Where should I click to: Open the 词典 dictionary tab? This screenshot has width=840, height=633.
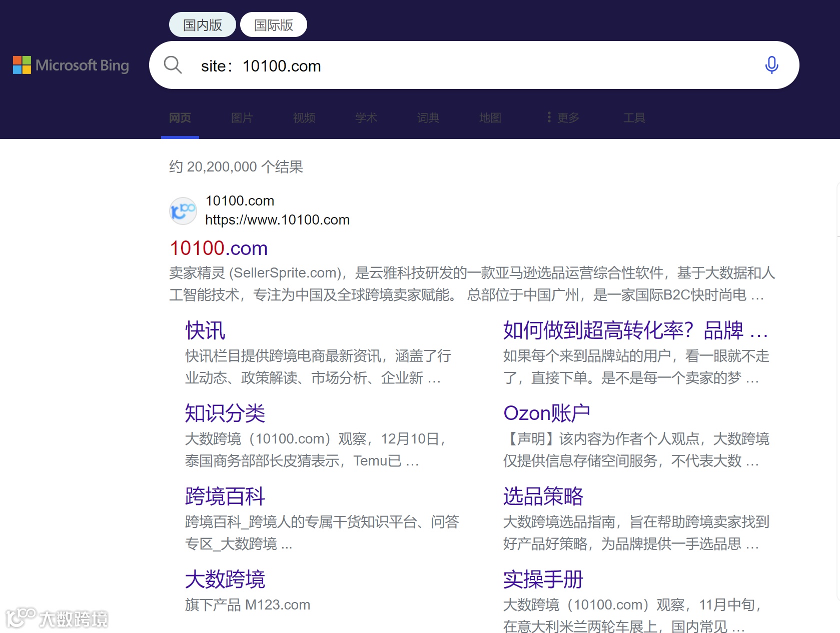coord(428,118)
